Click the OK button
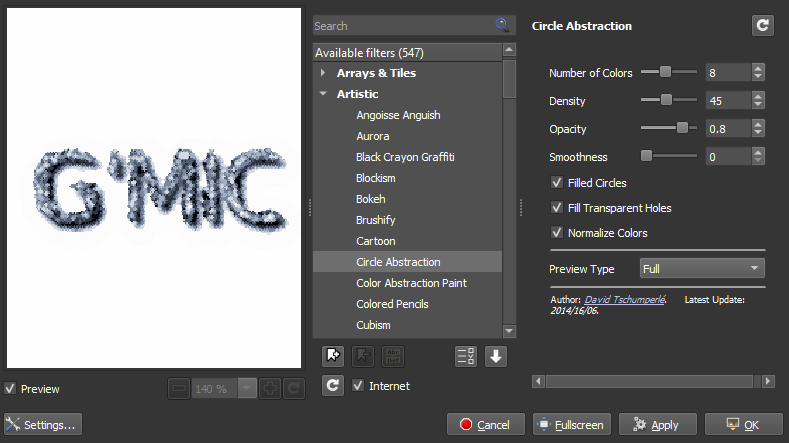 click(x=744, y=424)
